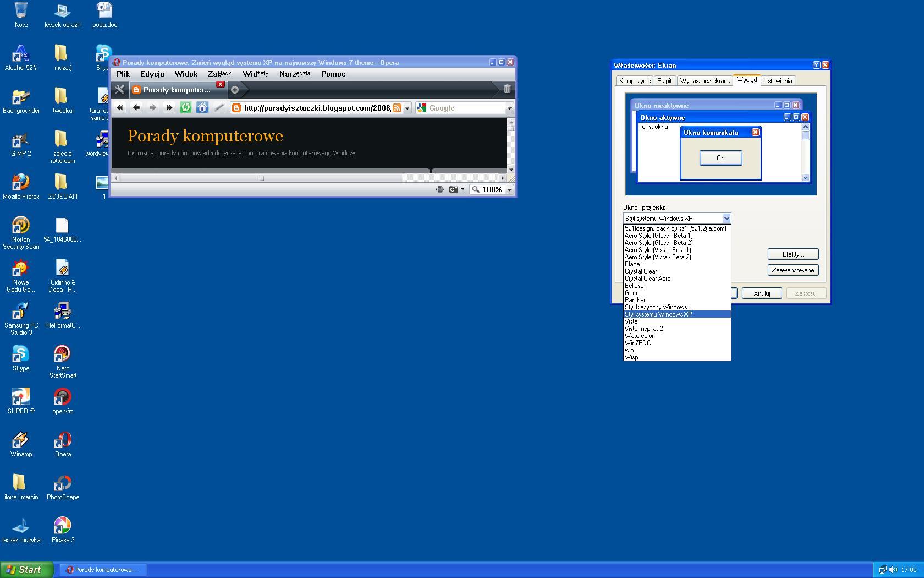Choose Crystal Clear Aero from the list
Image resolution: width=924 pixels, height=578 pixels.
pyautogui.click(x=677, y=279)
